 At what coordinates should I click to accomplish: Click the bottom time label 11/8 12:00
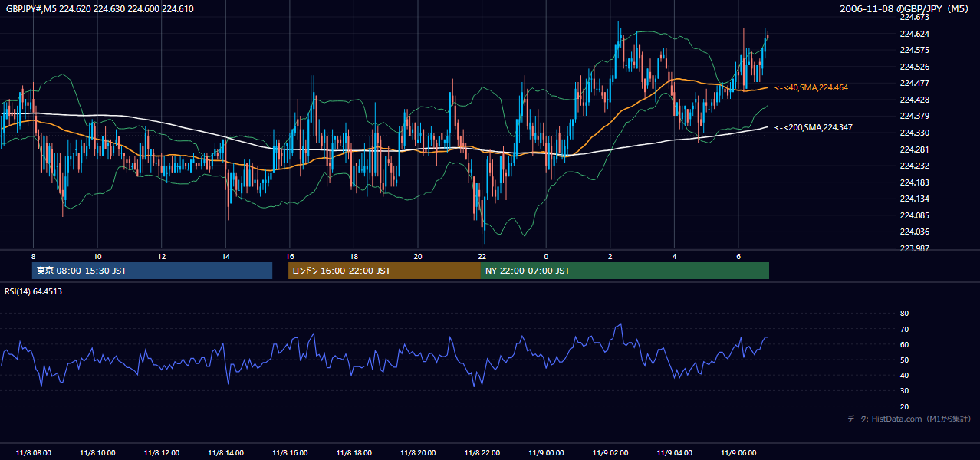[x=161, y=453]
